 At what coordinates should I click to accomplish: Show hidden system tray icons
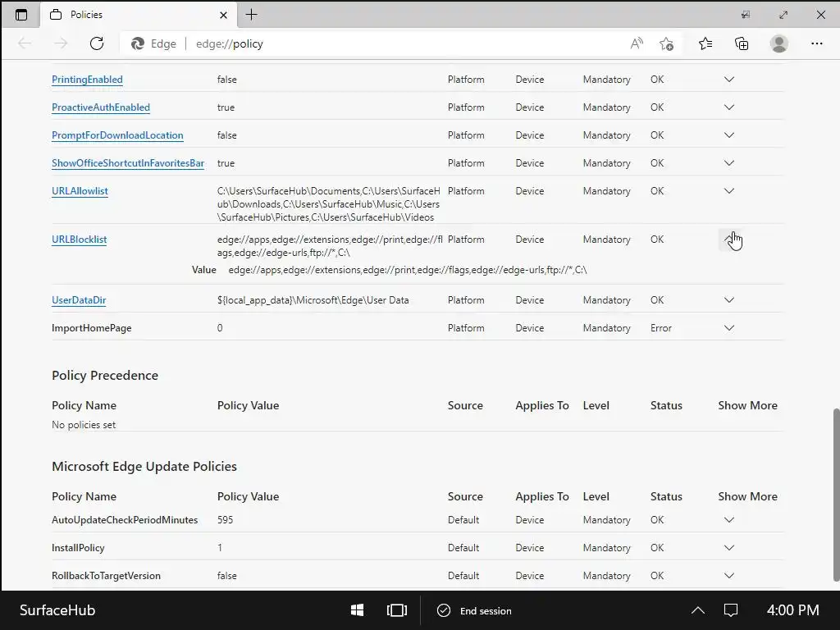[x=697, y=610]
